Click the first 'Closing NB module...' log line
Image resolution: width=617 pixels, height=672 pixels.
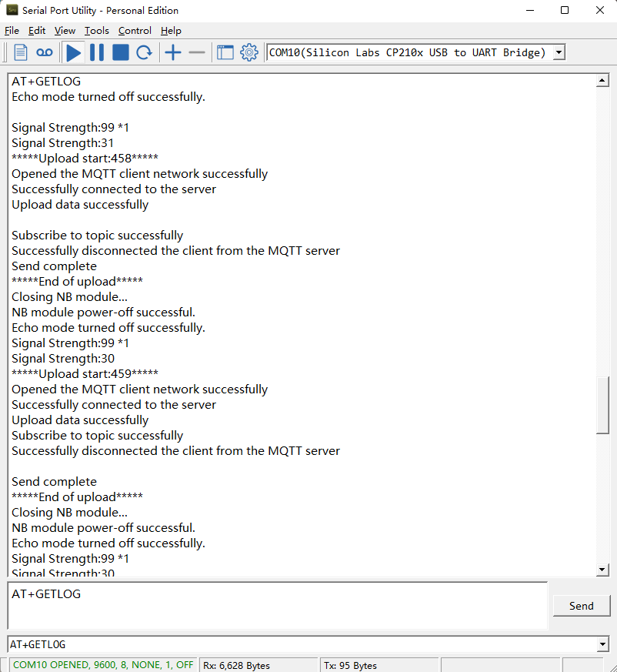click(69, 296)
